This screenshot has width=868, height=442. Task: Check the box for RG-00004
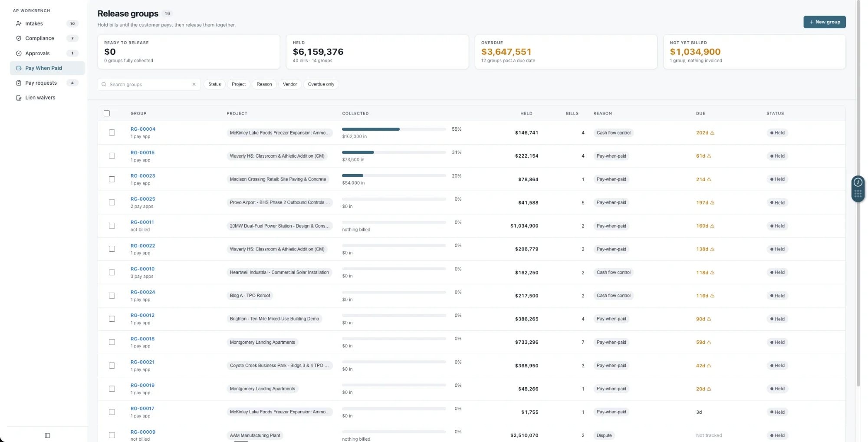click(112, 132)
